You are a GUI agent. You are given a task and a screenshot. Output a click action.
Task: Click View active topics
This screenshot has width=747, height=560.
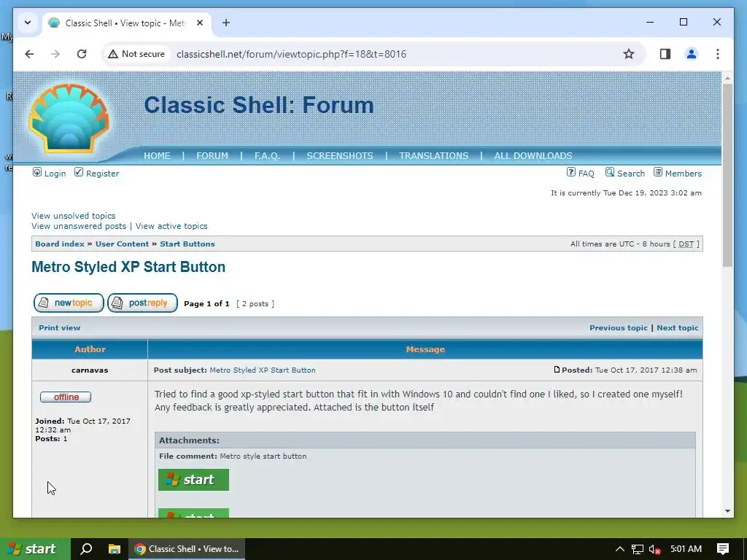pyautogui.click(x=171, y=226)
